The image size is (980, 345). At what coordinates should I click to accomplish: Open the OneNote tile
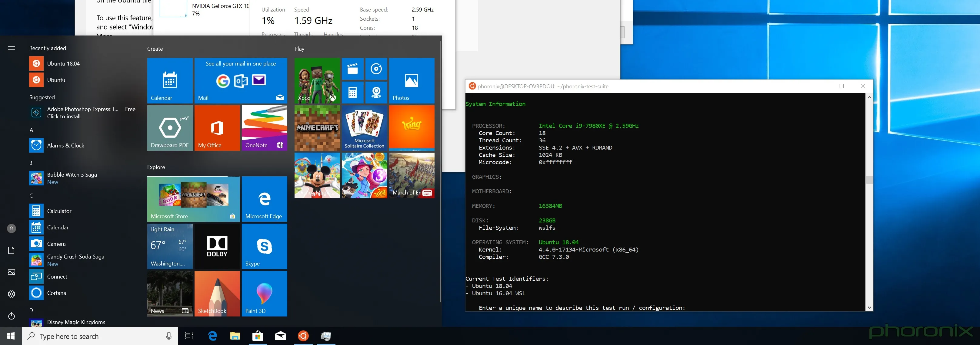[265, 128]
